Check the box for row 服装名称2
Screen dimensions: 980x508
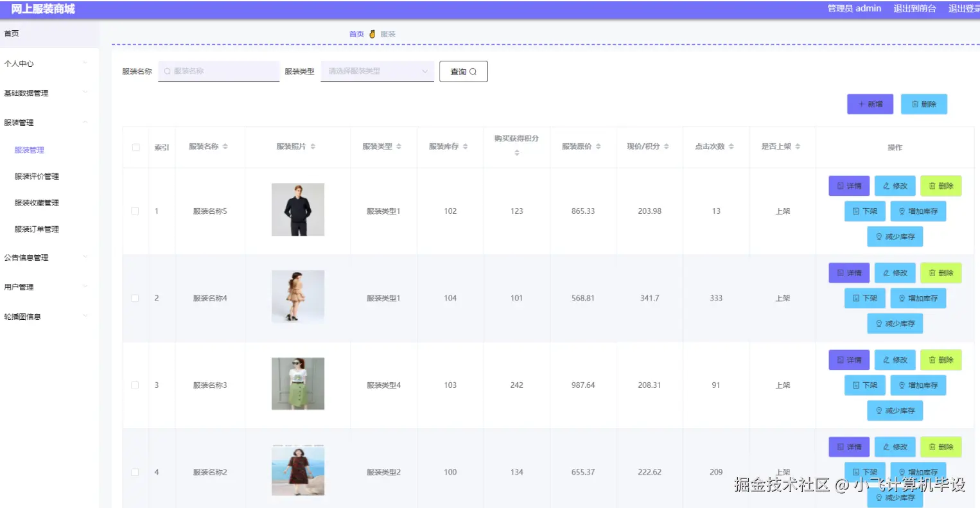(135, 472)
